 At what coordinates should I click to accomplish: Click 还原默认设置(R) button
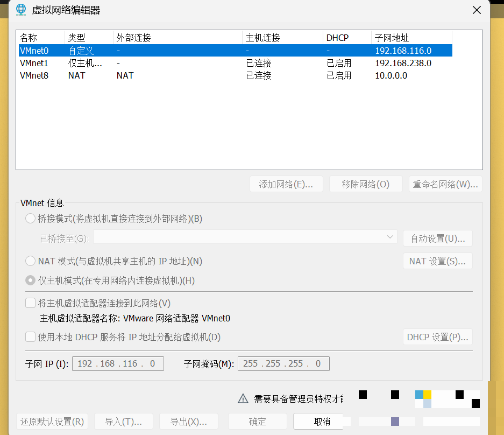coord(52,422)
